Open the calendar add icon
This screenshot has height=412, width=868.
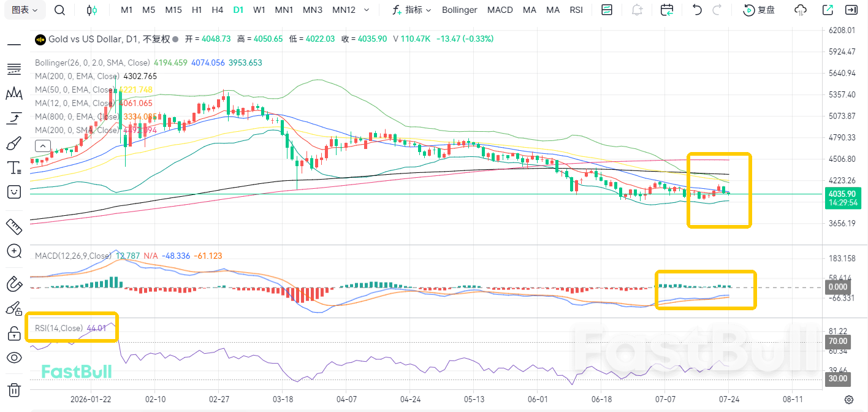pos(667,10)
